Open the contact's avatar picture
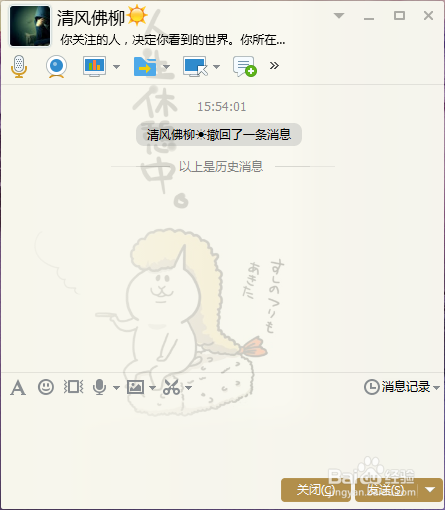Image resolution: width=445 pixels, height=510 pixels. pyautogui.click(x=30, y=26)
